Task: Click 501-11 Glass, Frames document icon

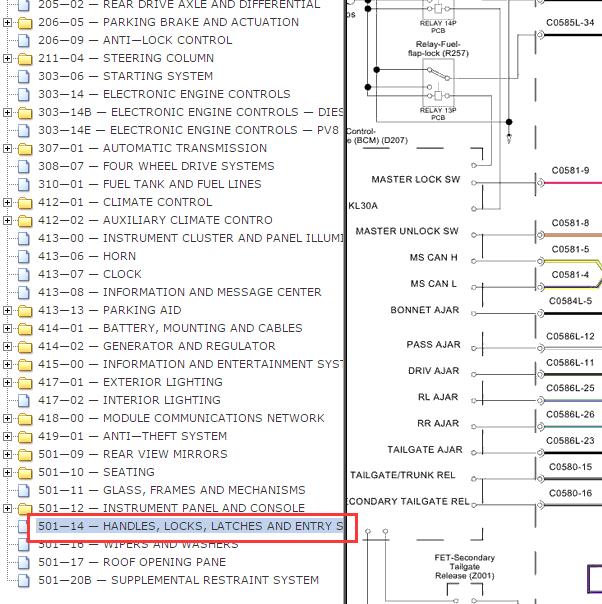Action: coord(24,490)
